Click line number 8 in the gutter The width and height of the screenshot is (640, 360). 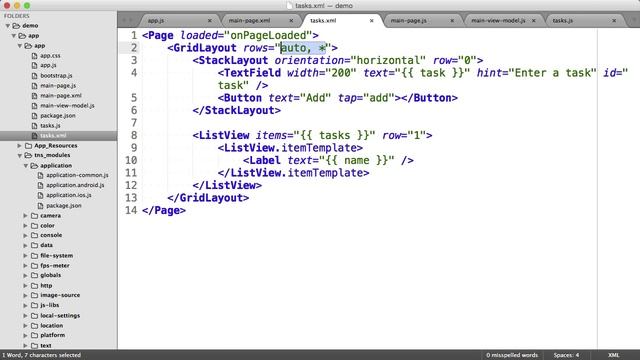[133, 136]
